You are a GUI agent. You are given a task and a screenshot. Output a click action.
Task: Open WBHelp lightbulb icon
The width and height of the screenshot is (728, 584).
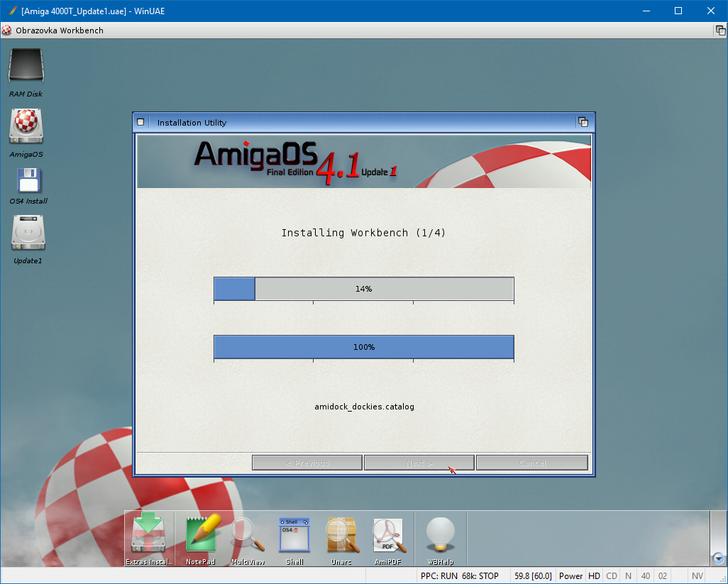[x=440, y=535]
